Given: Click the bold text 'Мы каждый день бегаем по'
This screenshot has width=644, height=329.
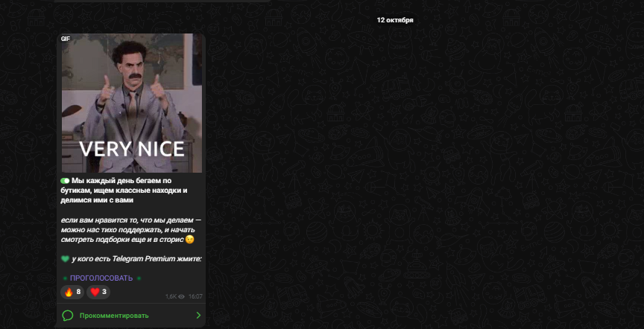Looking at the screenshot, I should tap(121, 181).
